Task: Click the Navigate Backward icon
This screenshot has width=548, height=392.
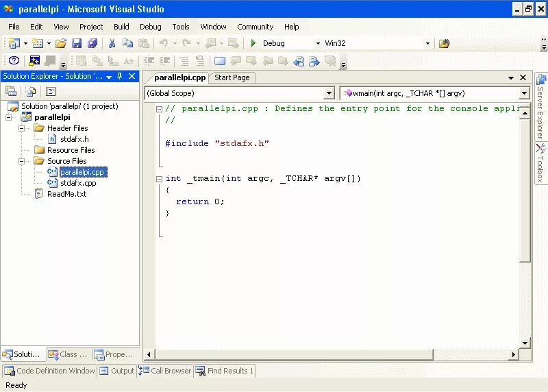Action: pyautogui.click(x=211, y=43)
